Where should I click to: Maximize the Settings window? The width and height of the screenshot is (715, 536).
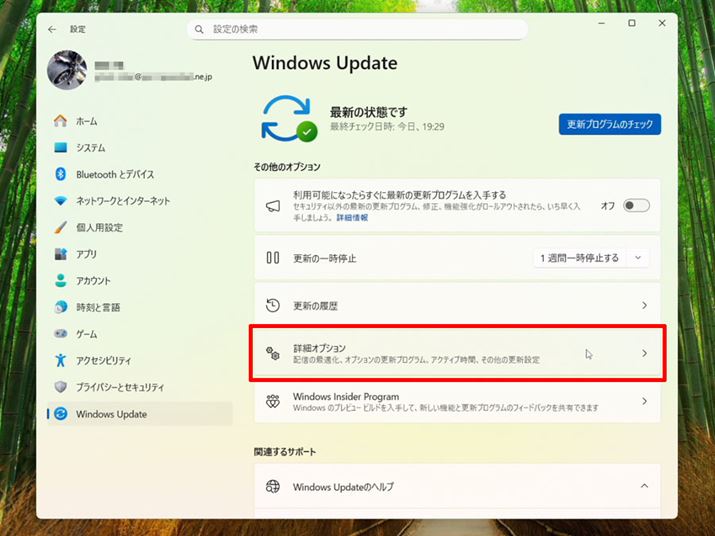[x=632, y=23]
